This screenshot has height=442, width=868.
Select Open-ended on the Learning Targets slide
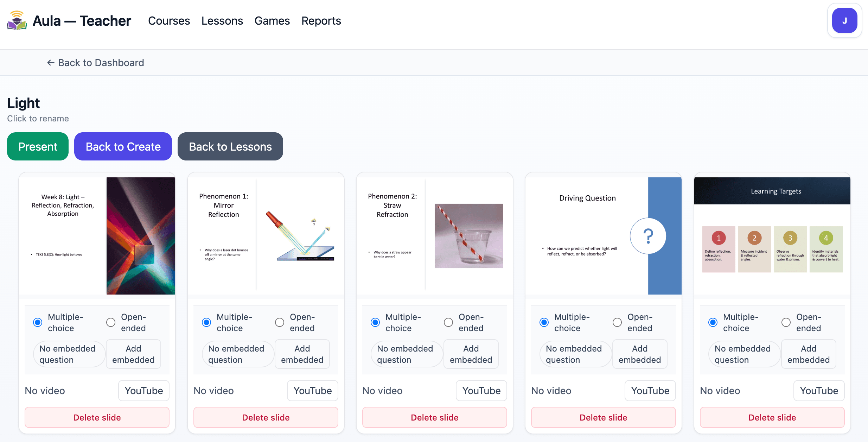786,322
